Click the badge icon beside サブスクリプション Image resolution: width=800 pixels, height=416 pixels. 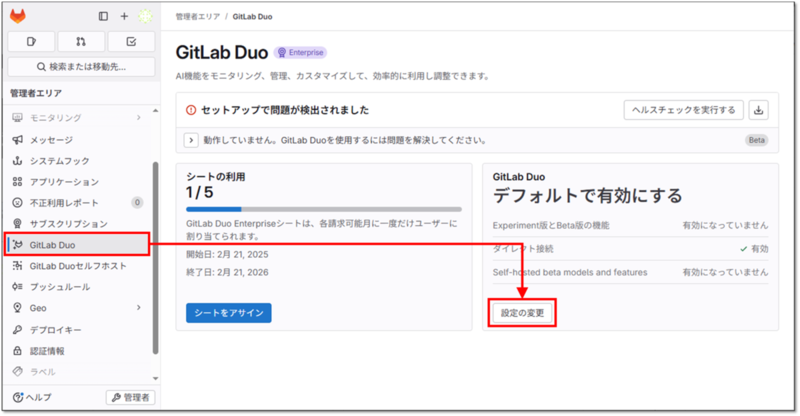(x=17, y=224)
